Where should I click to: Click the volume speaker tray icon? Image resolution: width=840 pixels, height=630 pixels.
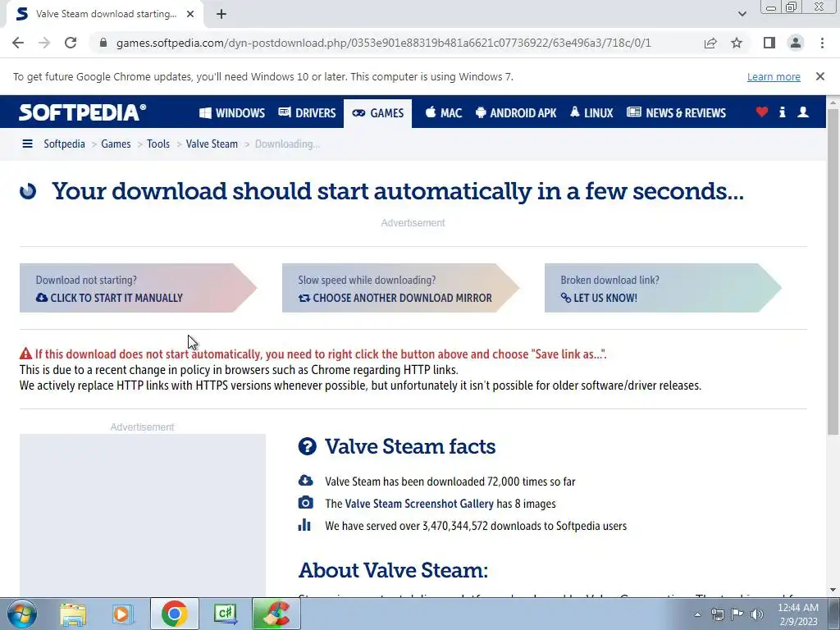[757, 614]
